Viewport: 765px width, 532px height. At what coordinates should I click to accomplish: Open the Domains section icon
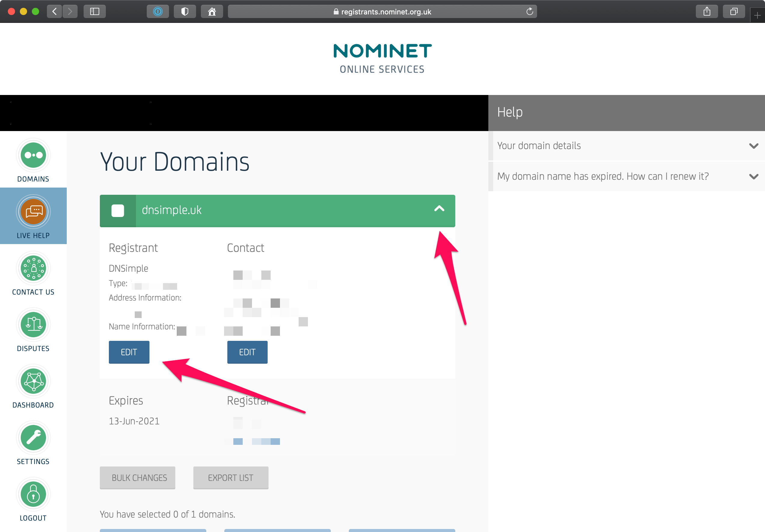33,155
